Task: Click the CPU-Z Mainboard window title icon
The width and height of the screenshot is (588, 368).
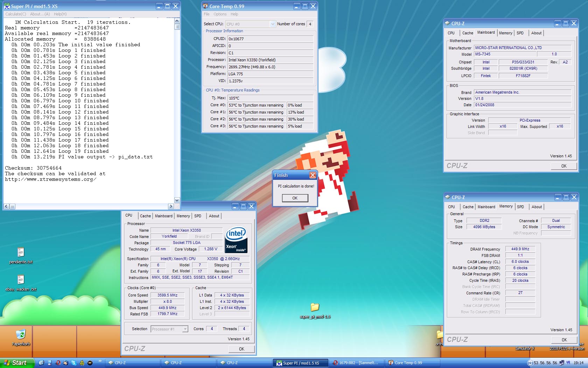Action: pos(447,23)
